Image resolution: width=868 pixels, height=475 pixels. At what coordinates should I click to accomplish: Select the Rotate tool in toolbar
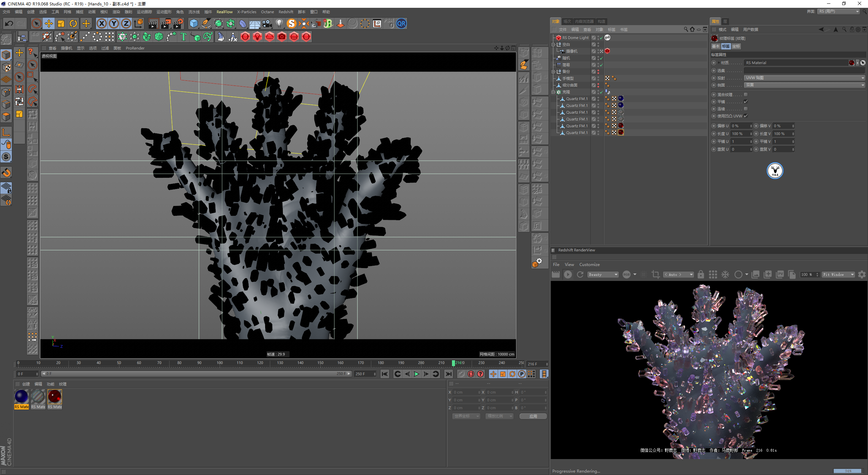(x=73, y=23)
